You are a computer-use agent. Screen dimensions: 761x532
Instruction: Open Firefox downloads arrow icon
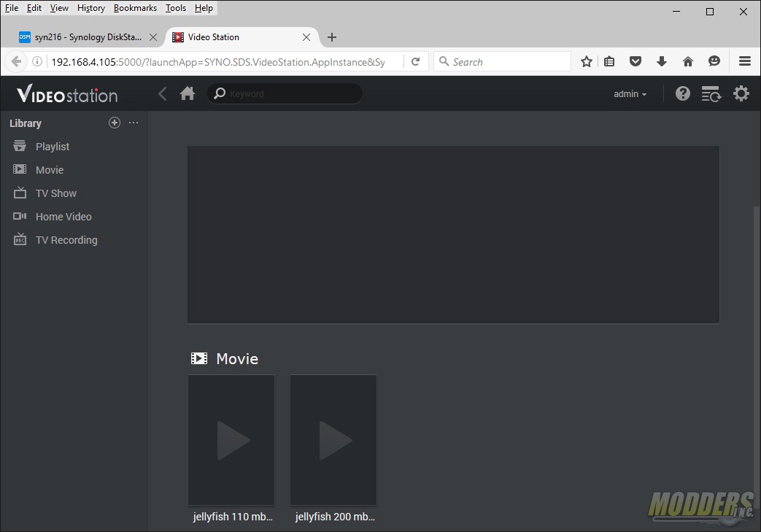662,61
